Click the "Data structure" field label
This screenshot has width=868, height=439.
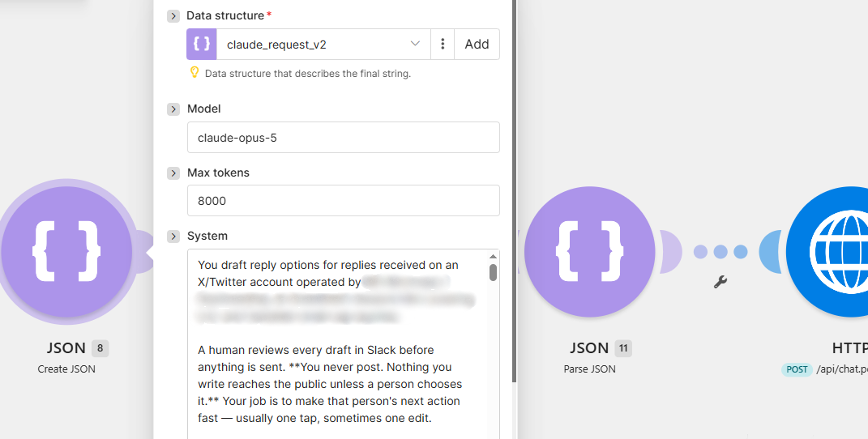[x=225, y=15]
